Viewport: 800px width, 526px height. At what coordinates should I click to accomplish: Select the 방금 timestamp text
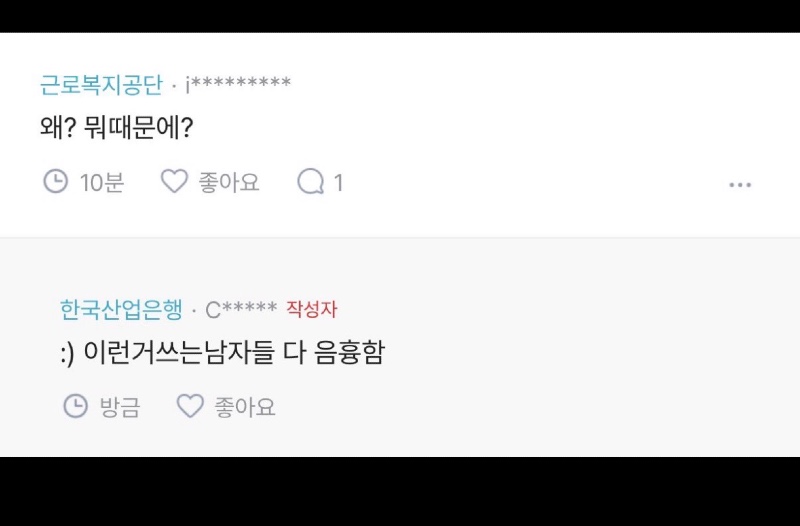(x=120, y=407)
